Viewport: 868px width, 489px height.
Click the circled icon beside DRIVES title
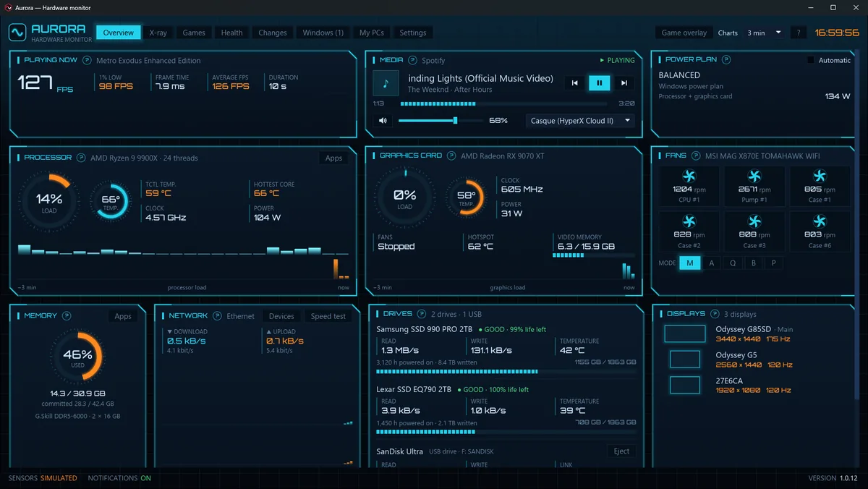point(422,314)
